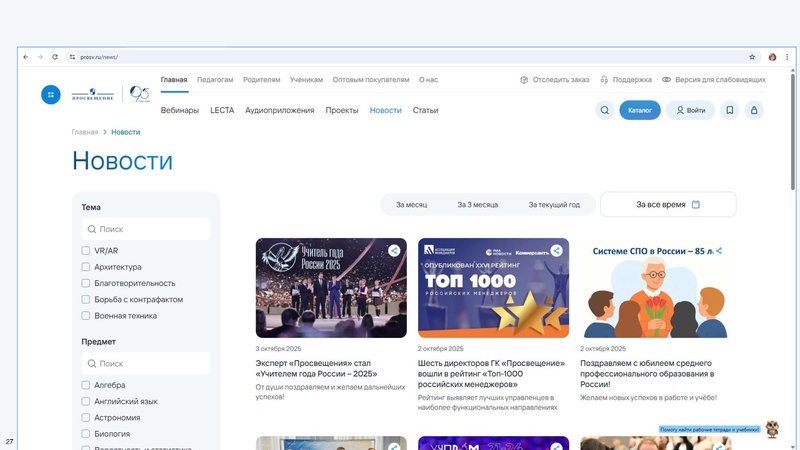Tick the Алгебра subject checkbox
Image resolution: width=800 pixels, height=450 pixels.
point(86,385)
